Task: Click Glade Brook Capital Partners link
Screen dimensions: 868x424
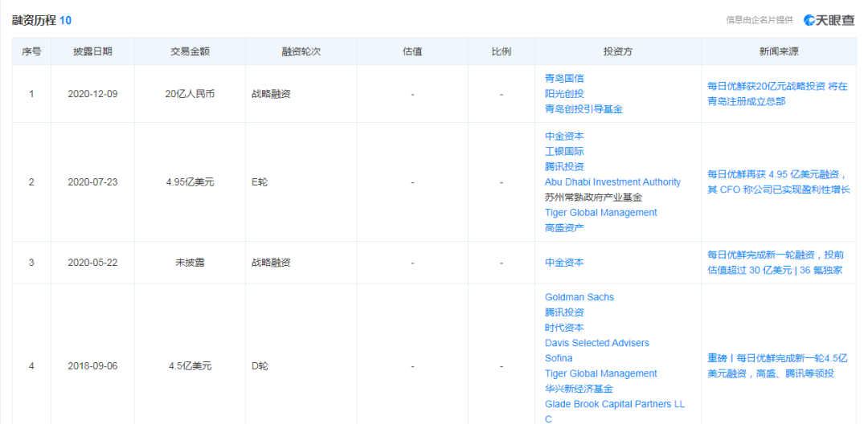Action: 614,405
